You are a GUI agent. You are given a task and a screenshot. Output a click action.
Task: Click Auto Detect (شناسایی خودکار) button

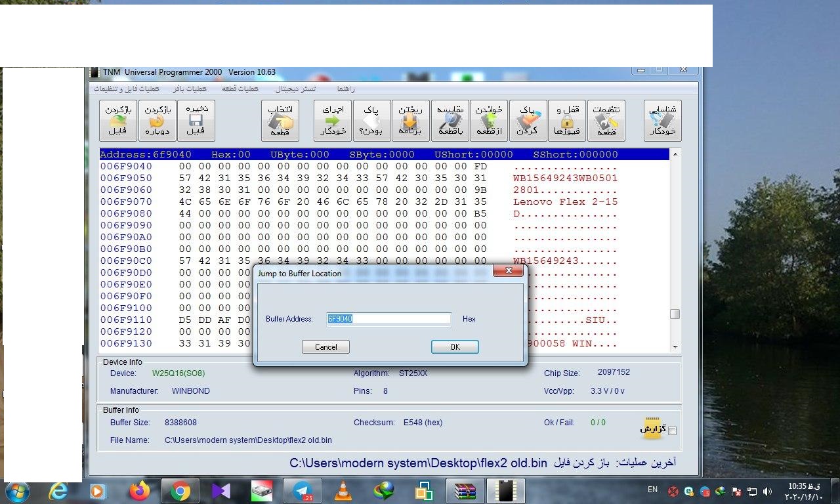point(663,121)
